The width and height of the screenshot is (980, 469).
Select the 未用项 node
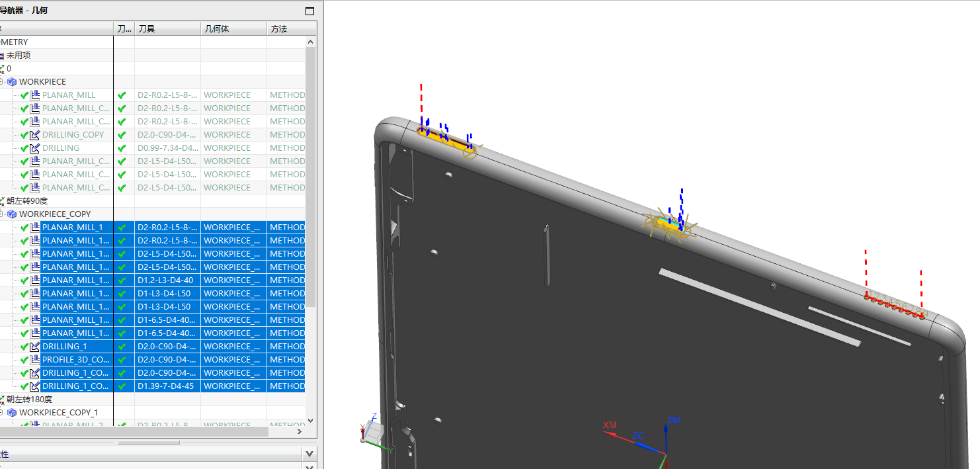(19, 56)
